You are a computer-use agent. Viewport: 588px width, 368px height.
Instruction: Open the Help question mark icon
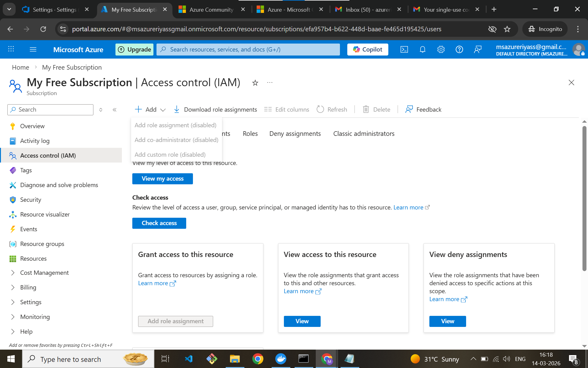tap(459, 49)
